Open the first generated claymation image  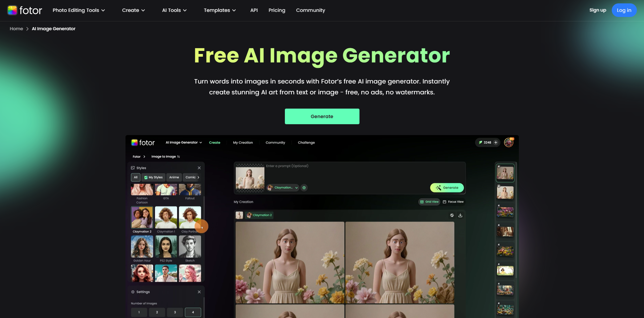[x=290, y=263]
